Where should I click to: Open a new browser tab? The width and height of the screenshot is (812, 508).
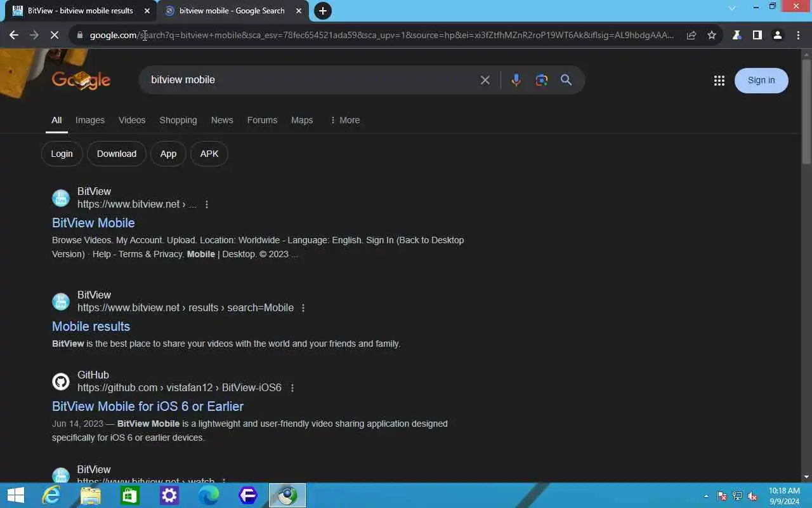point(322,11)
